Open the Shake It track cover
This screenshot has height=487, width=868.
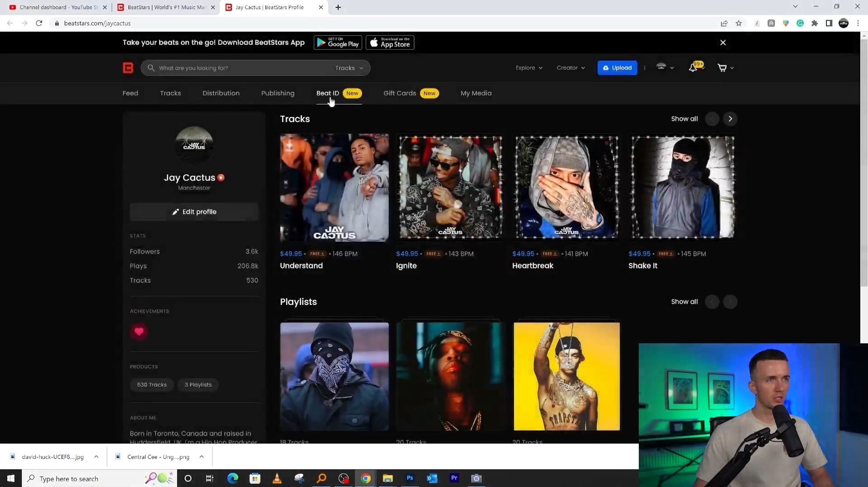[683, 187]
